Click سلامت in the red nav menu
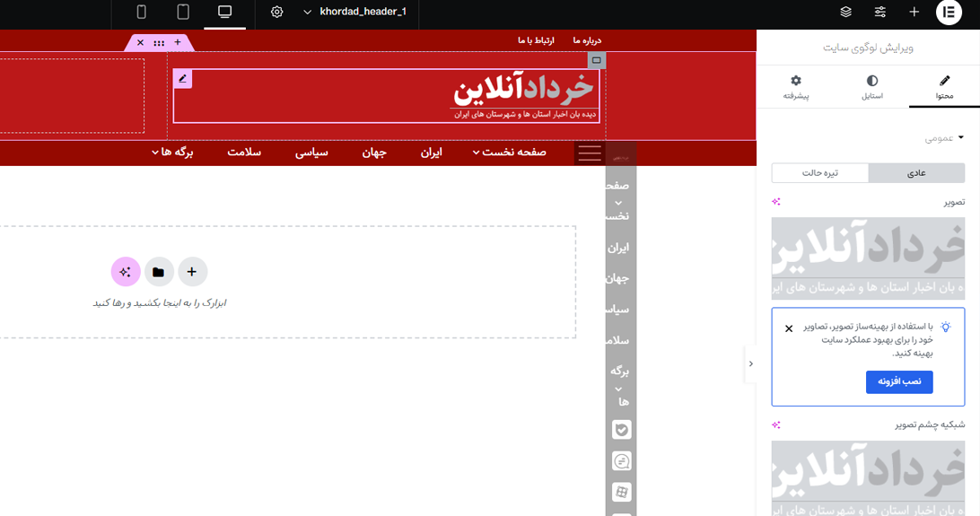Viewport: 980px width, 516px height. pyautogui.click(x=244, y=153)
